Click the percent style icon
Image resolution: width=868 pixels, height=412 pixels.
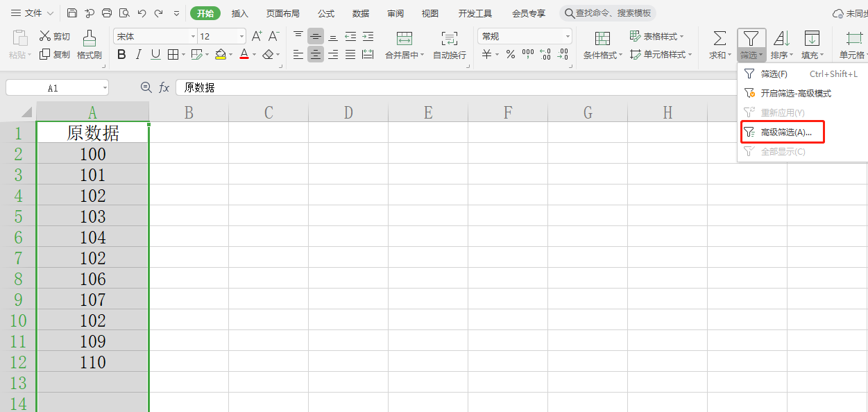pos(510,54)
